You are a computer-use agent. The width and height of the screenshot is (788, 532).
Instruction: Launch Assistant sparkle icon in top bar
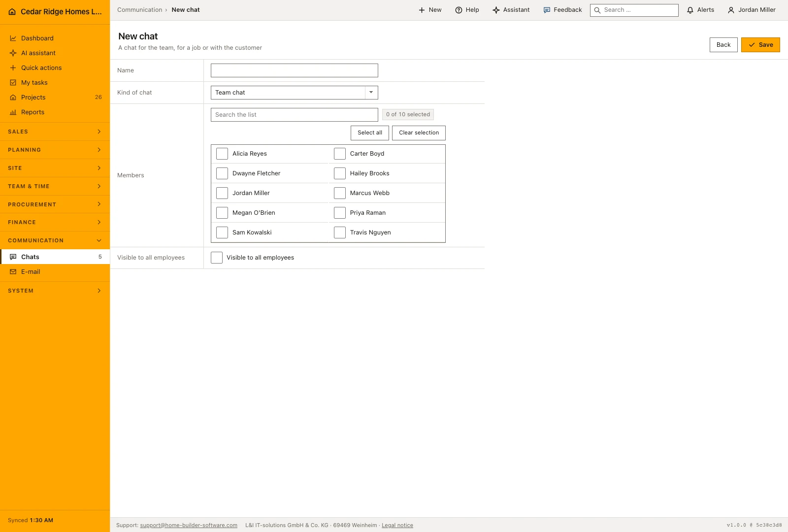(x=496, y=10)
